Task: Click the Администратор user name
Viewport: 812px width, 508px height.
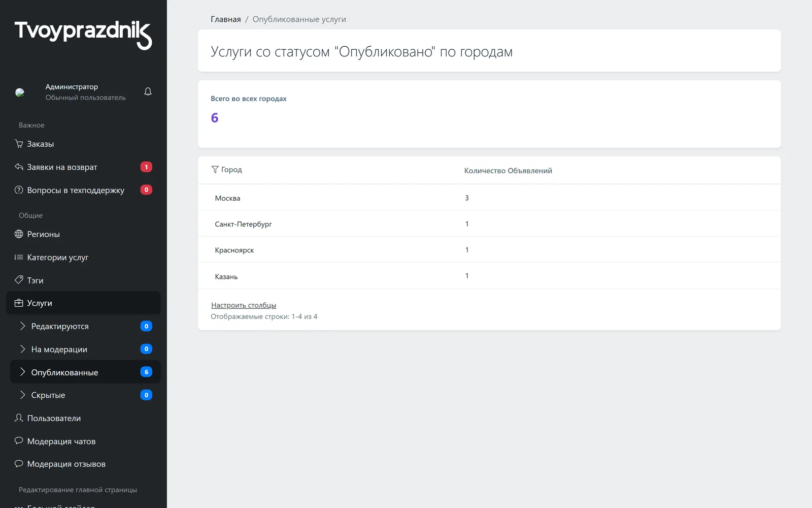Action: 72,87
